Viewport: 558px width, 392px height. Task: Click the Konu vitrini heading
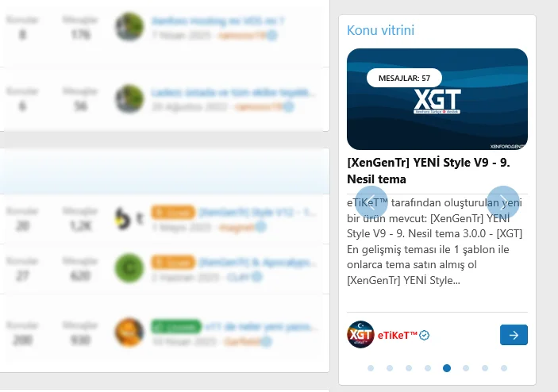coord(380,30)
